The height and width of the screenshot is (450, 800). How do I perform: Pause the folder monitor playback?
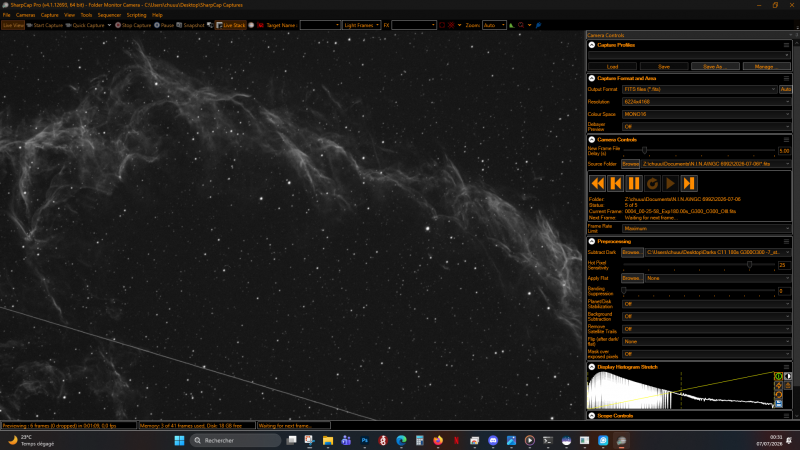point(634,183)
